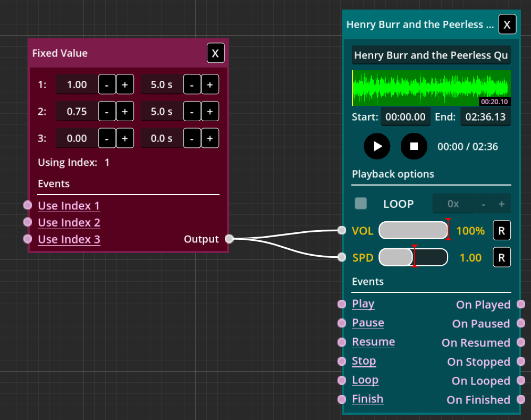Adjust the VOL slider
531x420 pixels.
coord(414,231)
